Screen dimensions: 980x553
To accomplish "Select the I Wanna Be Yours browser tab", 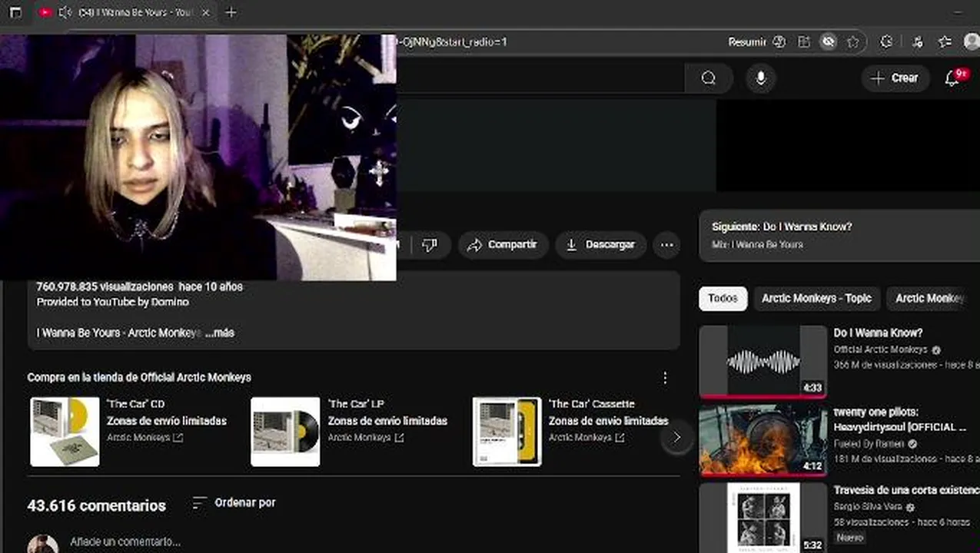I will pyautogui.click(x=125, y=12).
